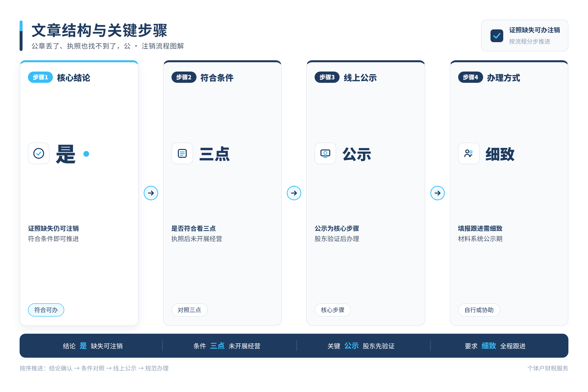Viewport: 588px width, 392px height.
Task: Click the 按流程分步推进 caption
Action: tap(530, 41)
